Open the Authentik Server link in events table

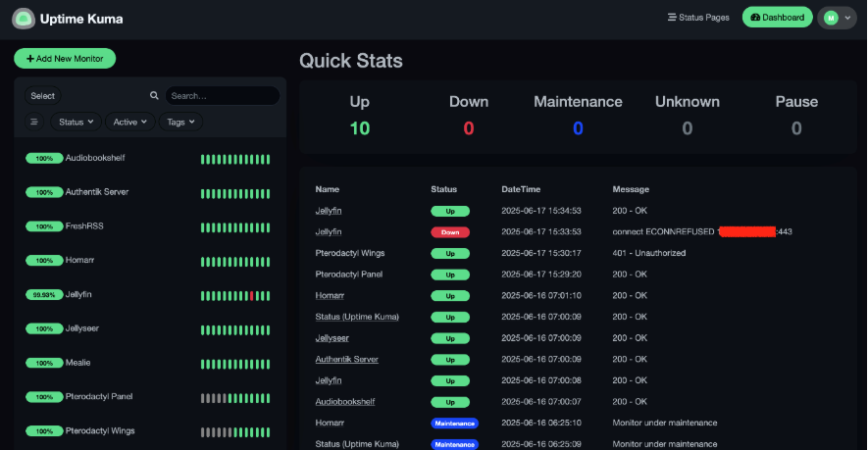[346, 360]
